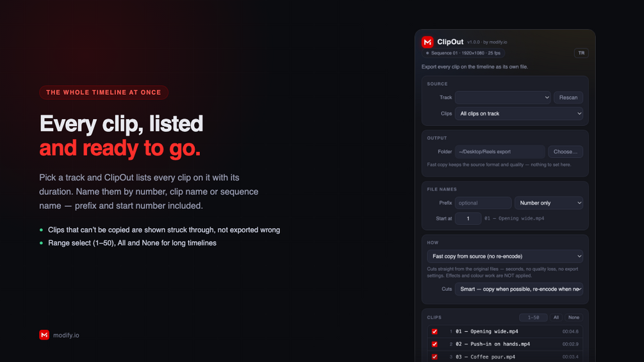Click the Start at number field

tap(468, 218)
